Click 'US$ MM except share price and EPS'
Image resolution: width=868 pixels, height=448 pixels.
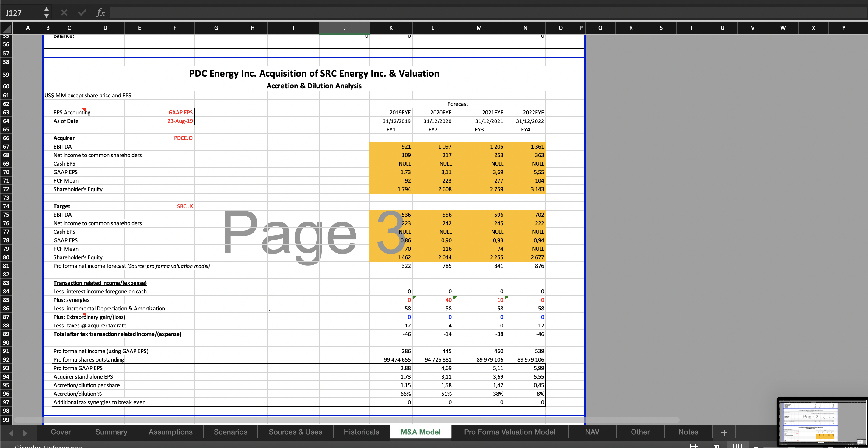(x=88, y=95)
